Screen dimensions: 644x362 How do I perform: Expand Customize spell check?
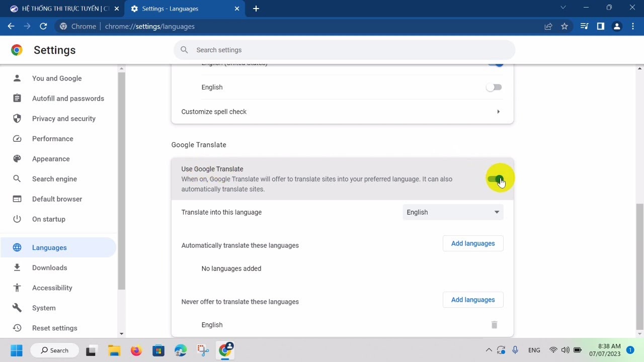(342, 112)
